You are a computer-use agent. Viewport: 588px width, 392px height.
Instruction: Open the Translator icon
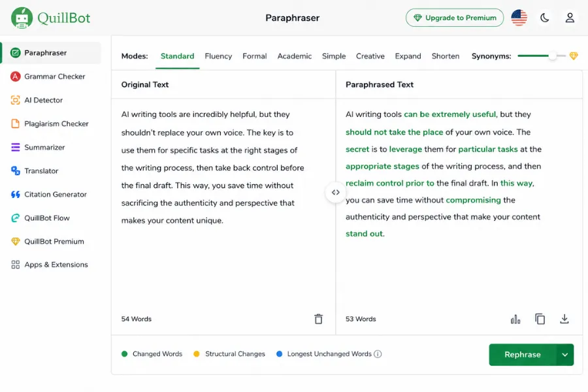pos(16,171)
